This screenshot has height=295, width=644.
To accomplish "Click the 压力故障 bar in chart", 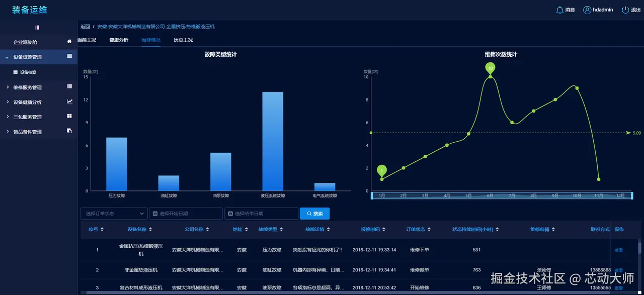I will [x=117, y=164].
